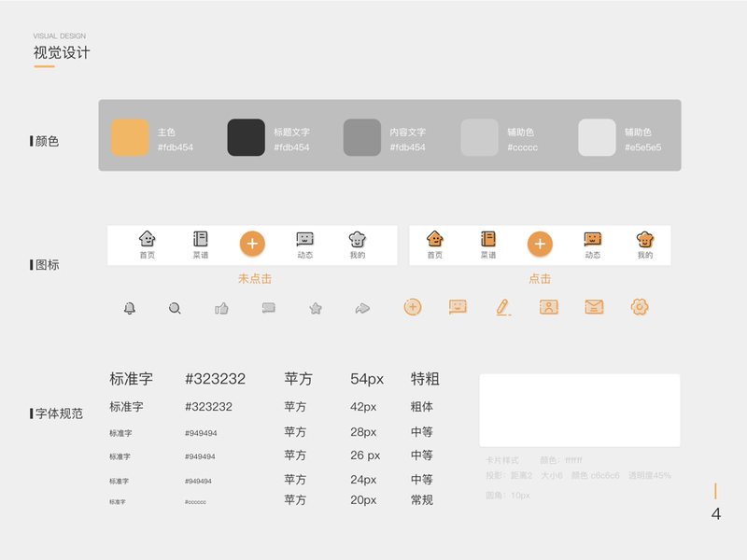Tap the orange 首页 home icon

tap(435, 239)
